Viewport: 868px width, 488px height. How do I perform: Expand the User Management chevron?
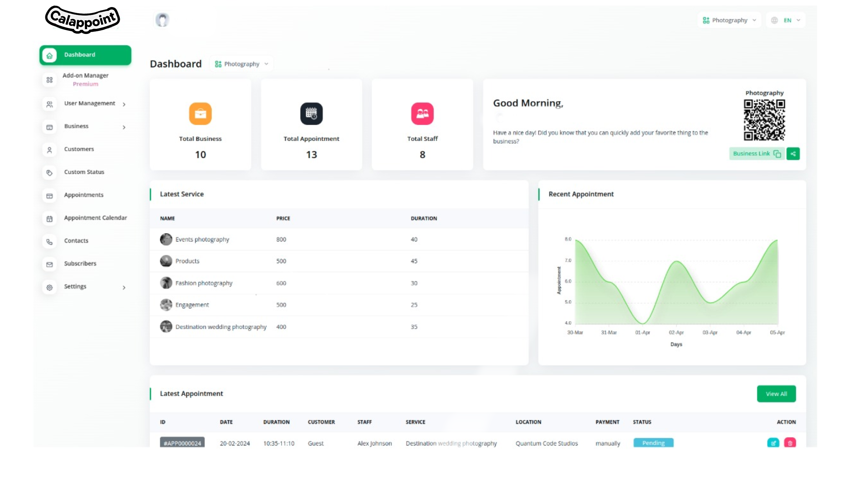[124, 104]
